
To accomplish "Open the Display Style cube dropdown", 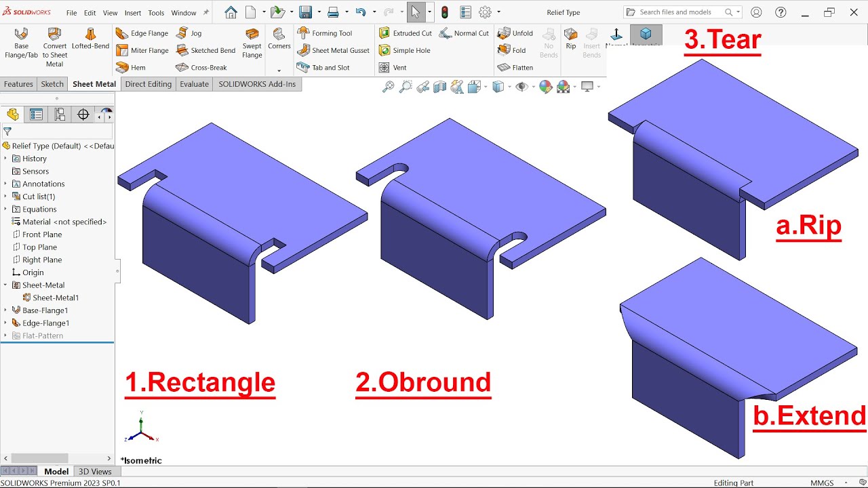I will click(509, 87).
